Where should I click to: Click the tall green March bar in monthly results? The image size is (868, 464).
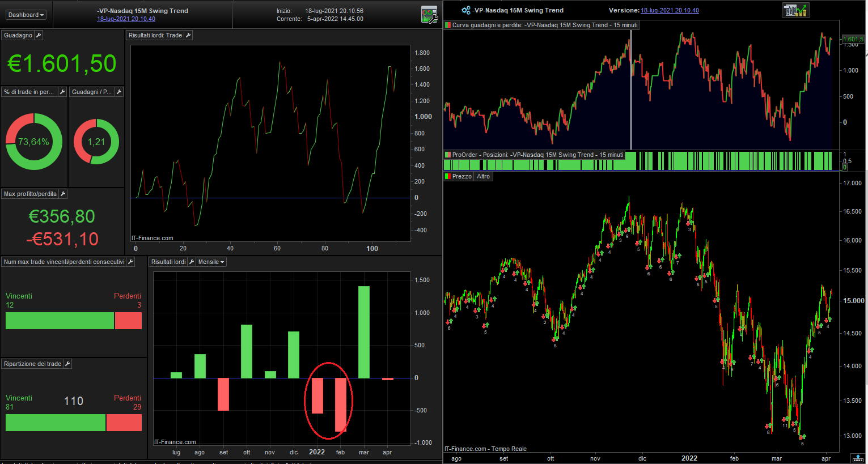click(x=364, y=332)
